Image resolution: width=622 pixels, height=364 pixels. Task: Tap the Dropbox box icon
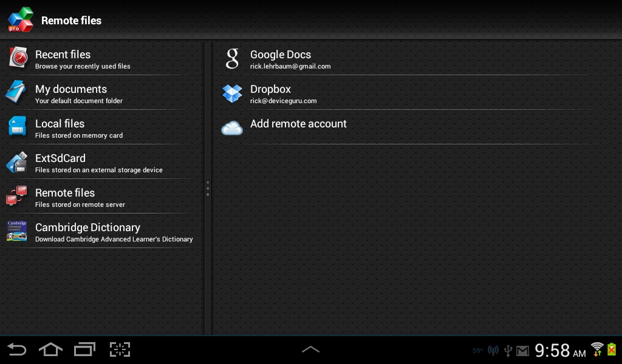(x=232, y=93)
